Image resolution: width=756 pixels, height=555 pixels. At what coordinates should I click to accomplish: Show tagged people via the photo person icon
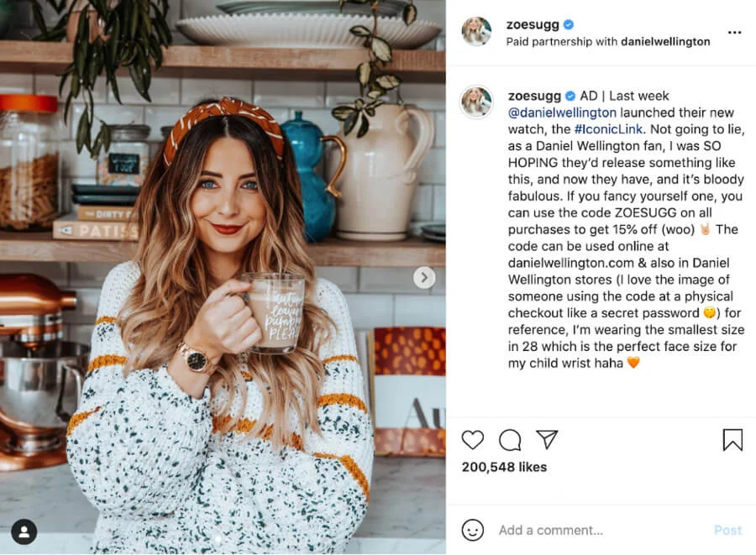(x=24, y=531)
